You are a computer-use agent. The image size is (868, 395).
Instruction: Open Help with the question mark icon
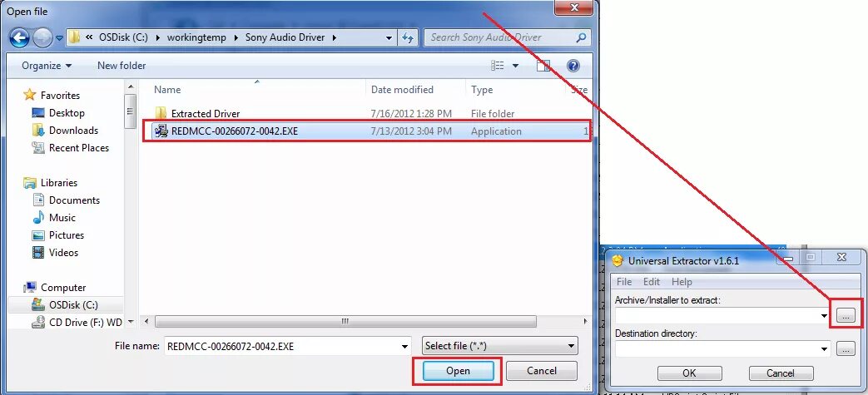(x=573, y=66)
